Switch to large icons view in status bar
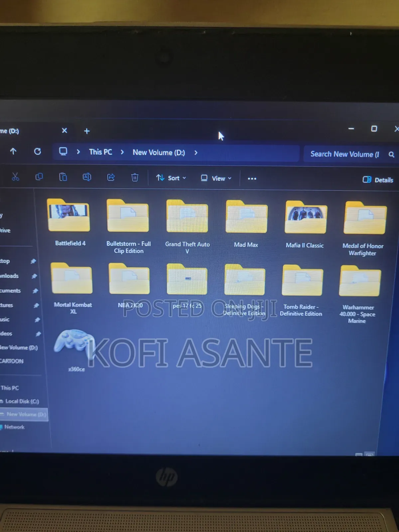 coord(369,454)
